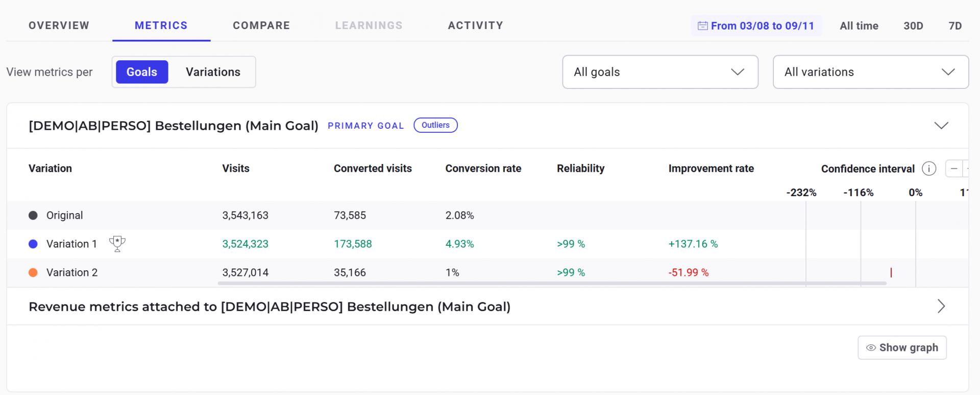Click the winner trophy icon beside Variation 1
980x395 pixels.
tap(117, 244)
